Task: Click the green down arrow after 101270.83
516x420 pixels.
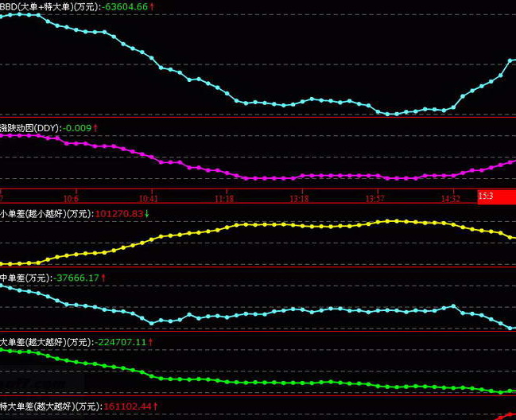Action: [146, 214]
